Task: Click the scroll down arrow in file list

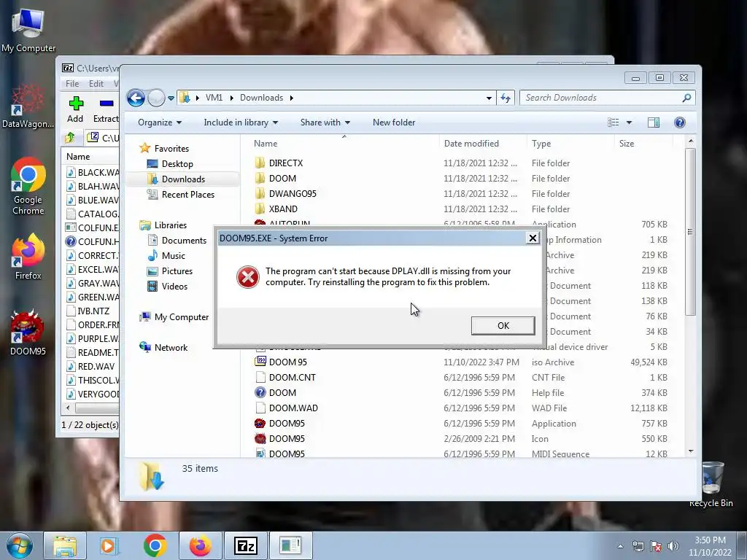Action: point(691,451)
